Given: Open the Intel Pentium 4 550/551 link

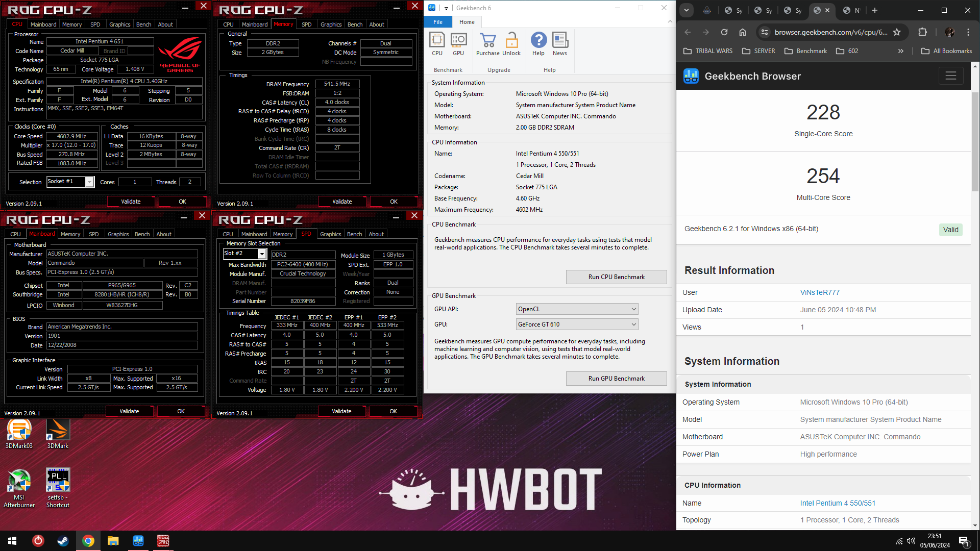Looking at the screenshot, I should [x=838, y=503].
